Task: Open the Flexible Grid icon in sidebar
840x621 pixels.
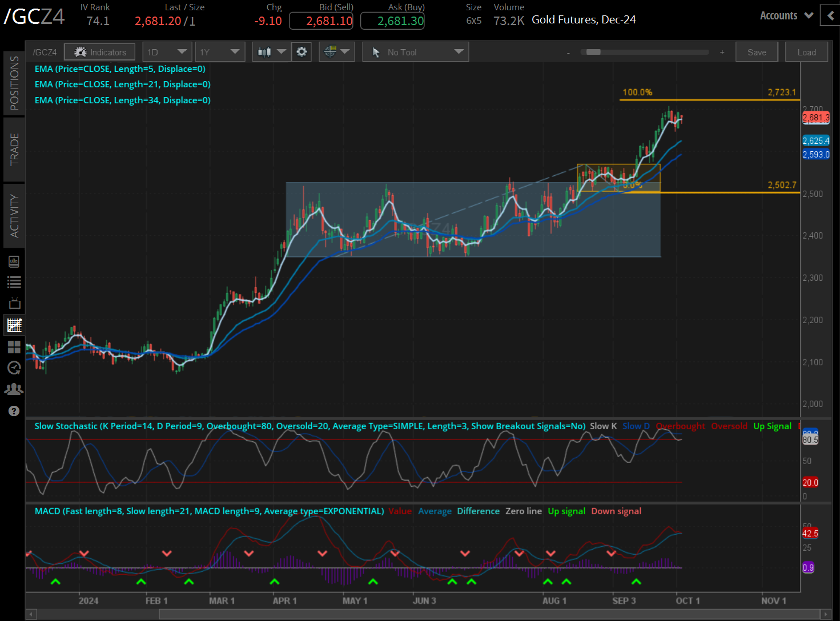Action: [x=14, y=347]
